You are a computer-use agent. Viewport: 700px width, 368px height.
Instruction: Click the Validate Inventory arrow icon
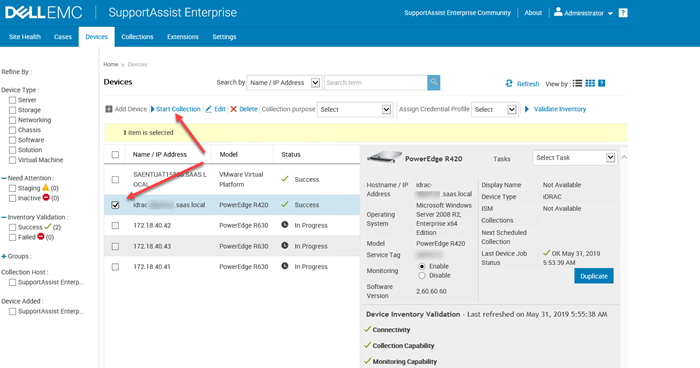point(527,109)
